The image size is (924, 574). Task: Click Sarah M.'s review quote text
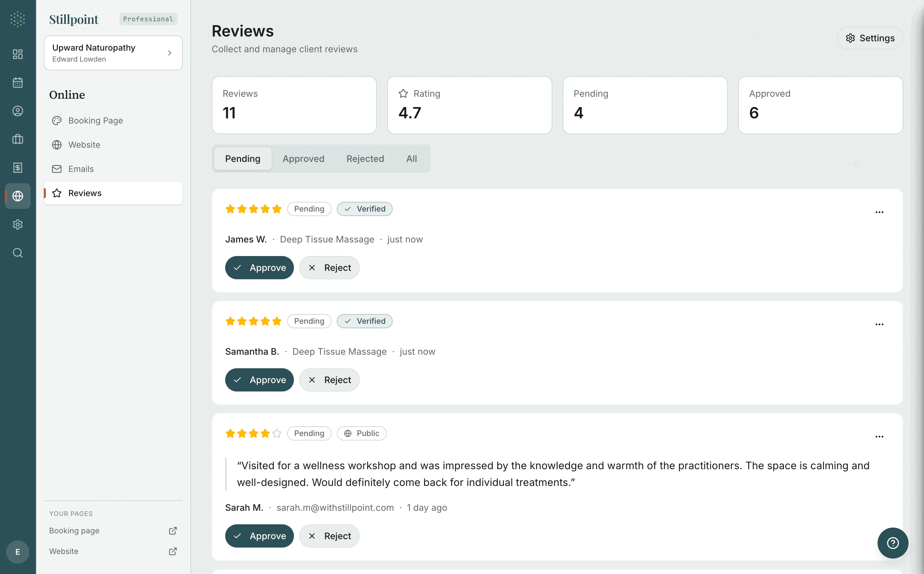[x=553, y=474]
